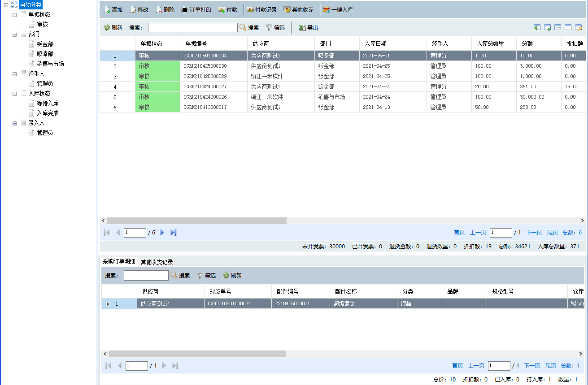Collapse the 自动分类 root node
Screen dimensions: 588x385
(x=6, y=5)
